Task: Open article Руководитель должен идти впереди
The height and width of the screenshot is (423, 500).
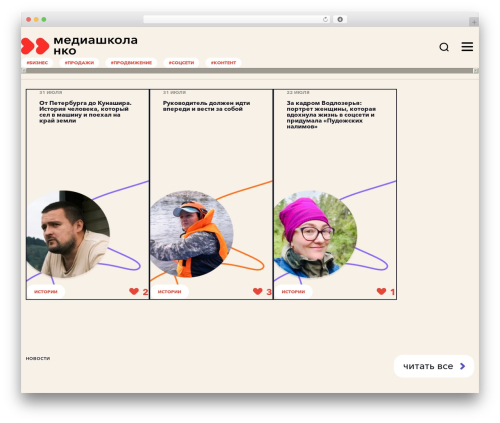Action: [x=206, y=106]
